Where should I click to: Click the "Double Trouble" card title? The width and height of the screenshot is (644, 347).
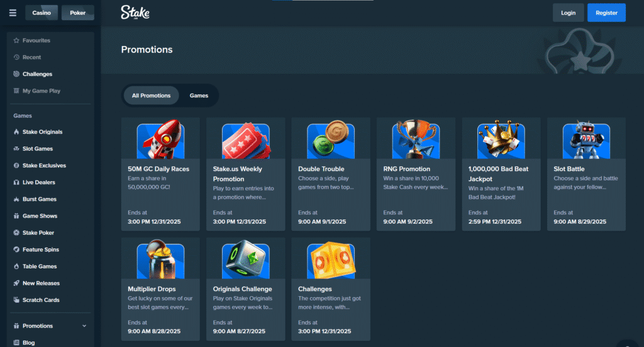click(321, 168)
